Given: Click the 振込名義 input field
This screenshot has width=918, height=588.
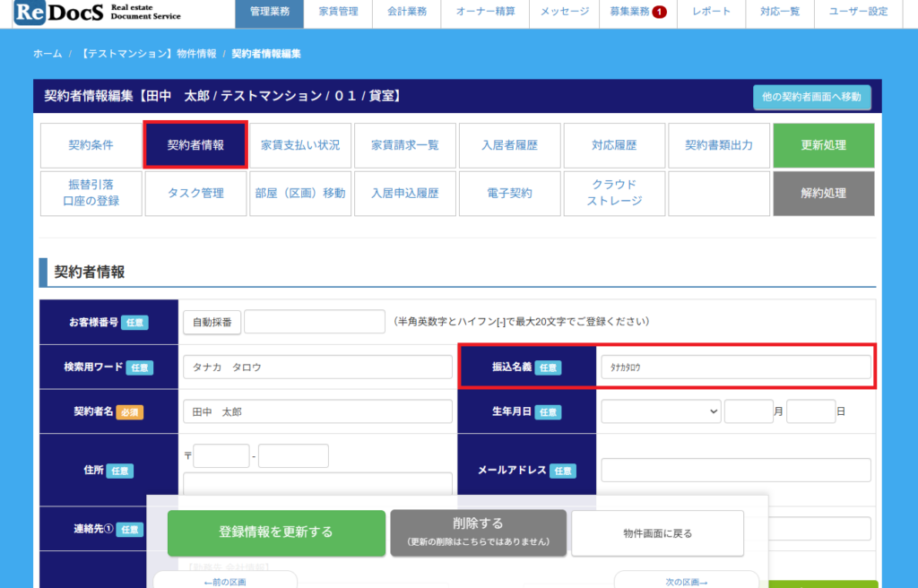Looking at the screenshot, I should [734, 367].
